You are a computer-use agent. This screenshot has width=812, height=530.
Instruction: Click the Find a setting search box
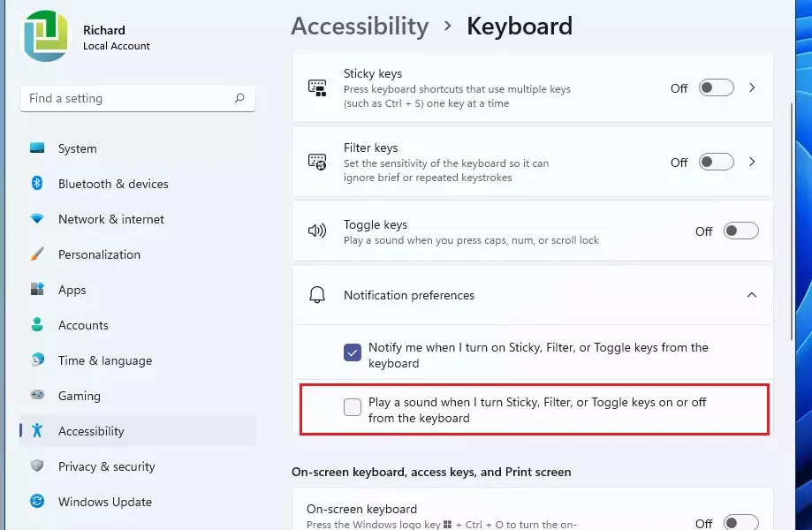[x=137, y=98]
